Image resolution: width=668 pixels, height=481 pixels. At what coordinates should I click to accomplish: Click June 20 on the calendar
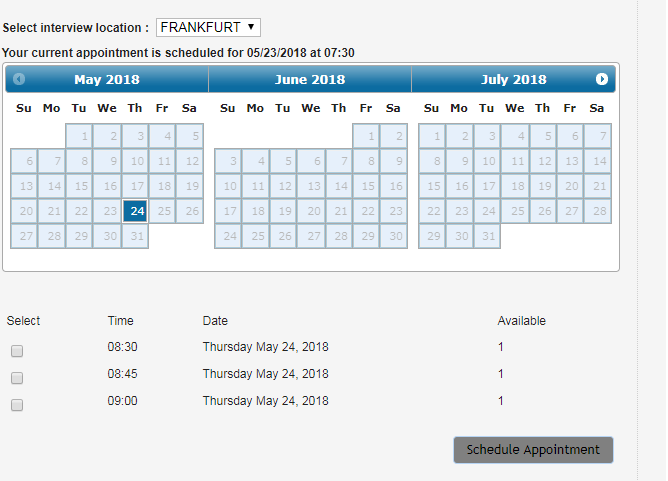pyautogui.click(x=311, y=211)
